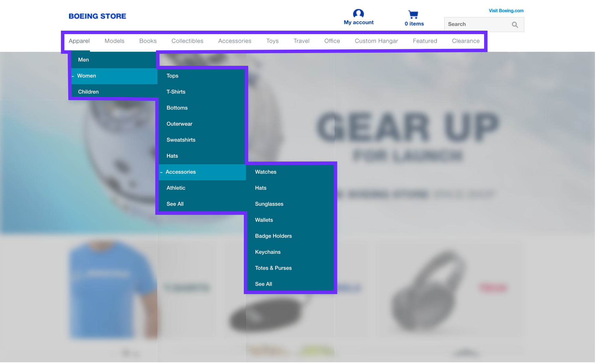The height and width of the screenshot is (364, 596).
Task: Open the Custom Hangar menu
Action: (x=377, y=41)
